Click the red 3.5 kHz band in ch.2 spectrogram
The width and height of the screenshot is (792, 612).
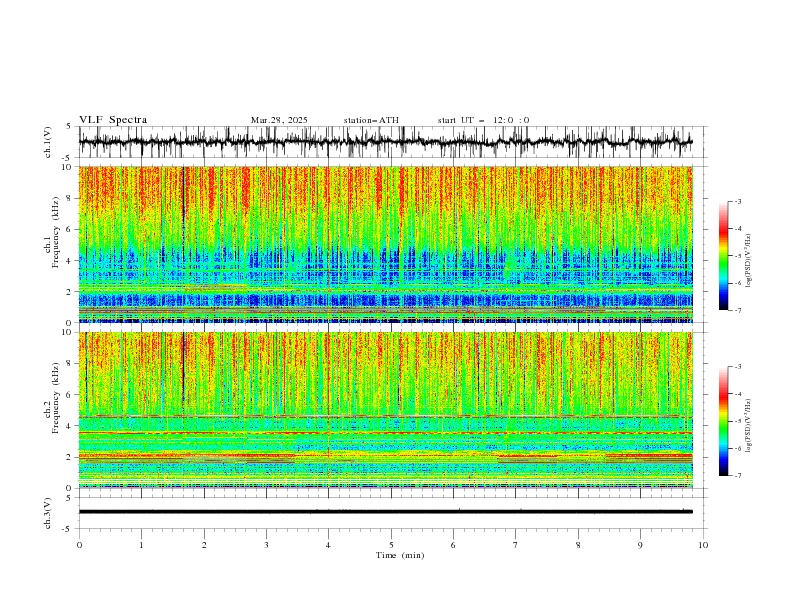385,433
